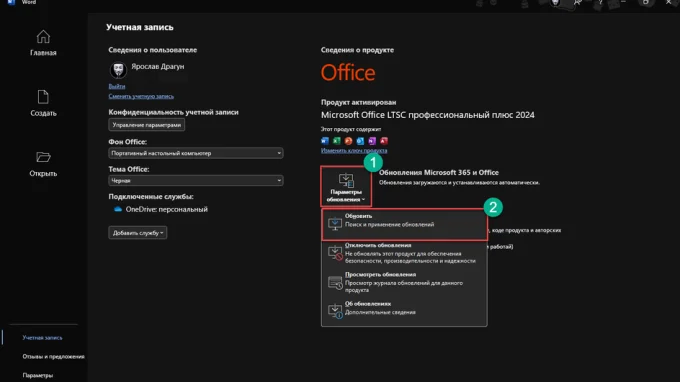Click the Microsoft Office LTSC 2024 product name
The width and height of the screenshot is (680, 382).
428,115
